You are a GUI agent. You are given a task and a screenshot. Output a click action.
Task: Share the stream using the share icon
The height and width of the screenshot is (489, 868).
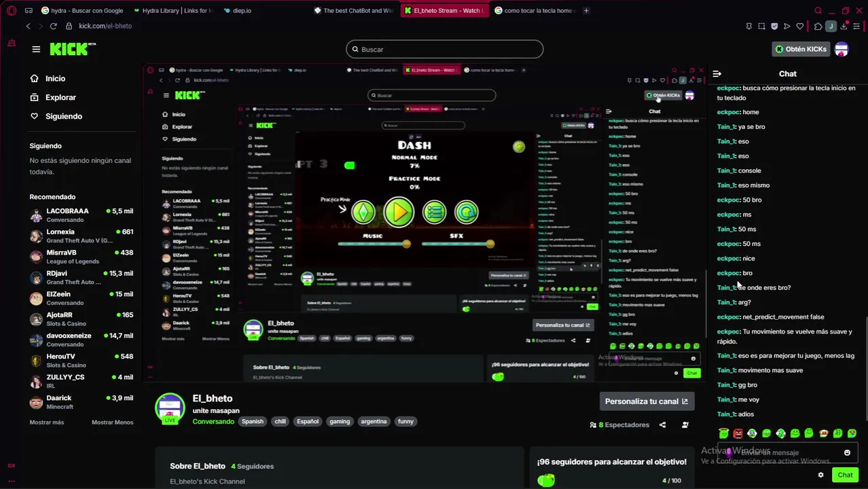point(662,424)
